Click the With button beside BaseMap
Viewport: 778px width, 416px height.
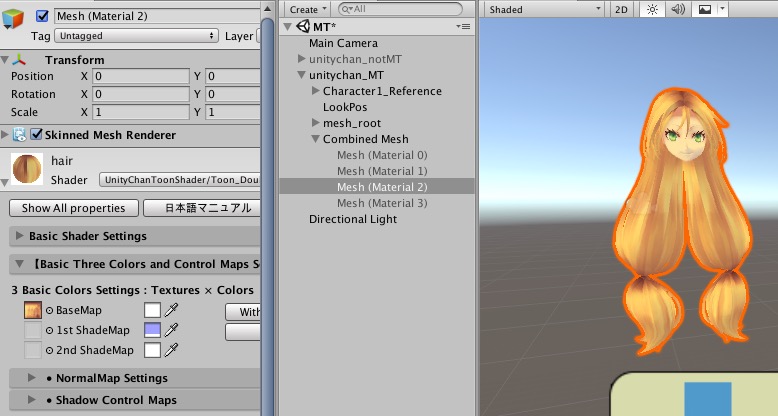coord(243,312)
